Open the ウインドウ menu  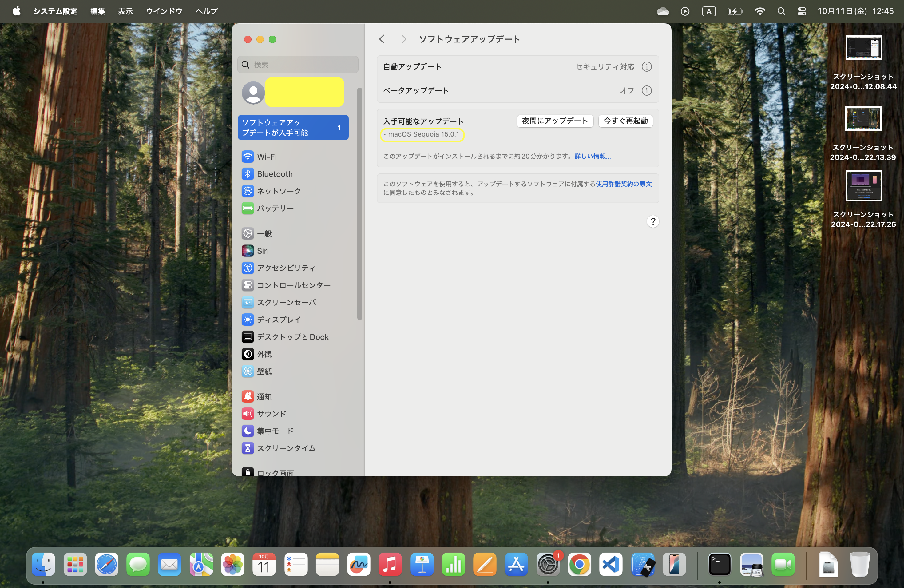pos(164,11)
